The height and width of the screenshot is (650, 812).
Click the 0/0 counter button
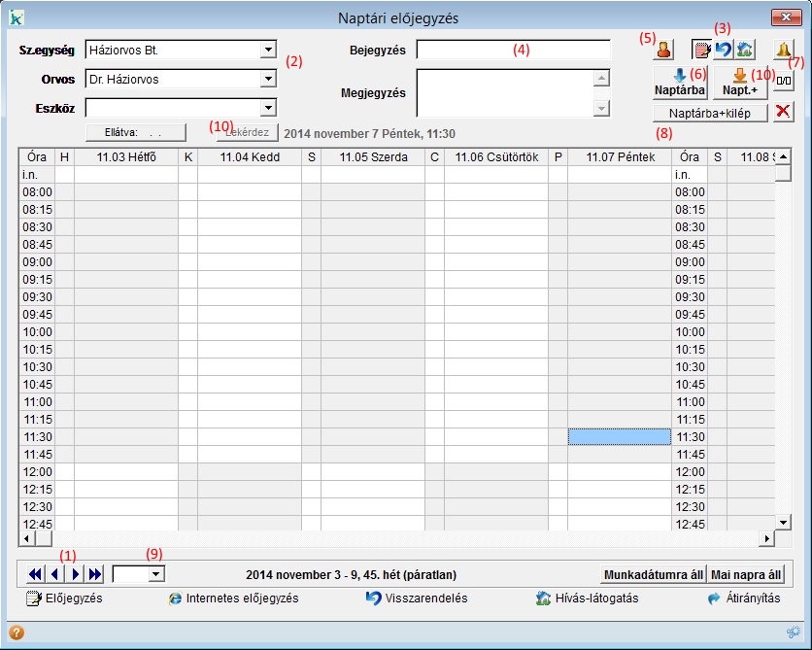point(784,85)
